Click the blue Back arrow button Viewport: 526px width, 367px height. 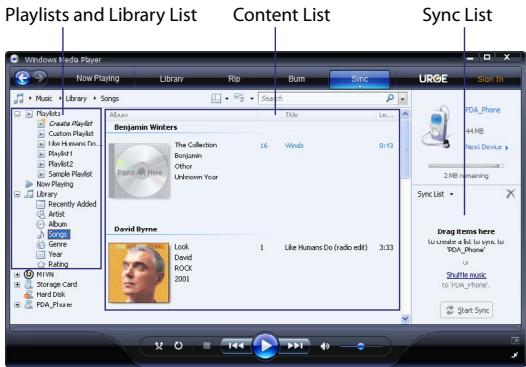coord(23,78)
